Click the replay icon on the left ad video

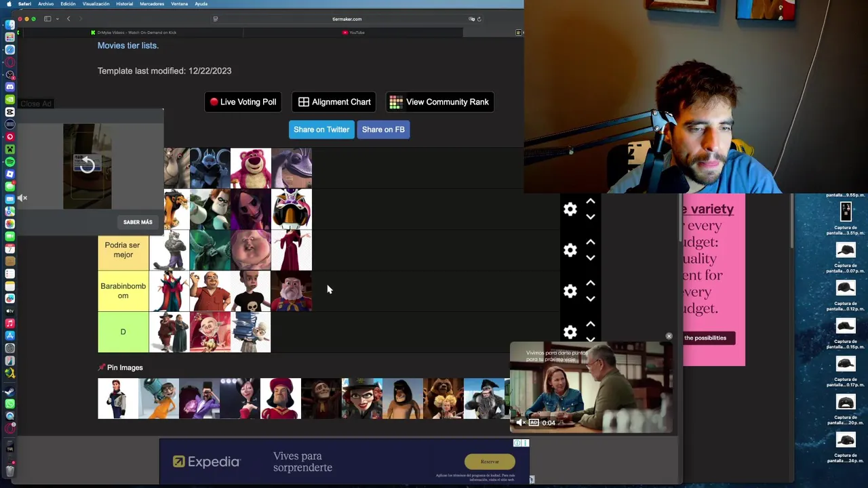point(87,165)
